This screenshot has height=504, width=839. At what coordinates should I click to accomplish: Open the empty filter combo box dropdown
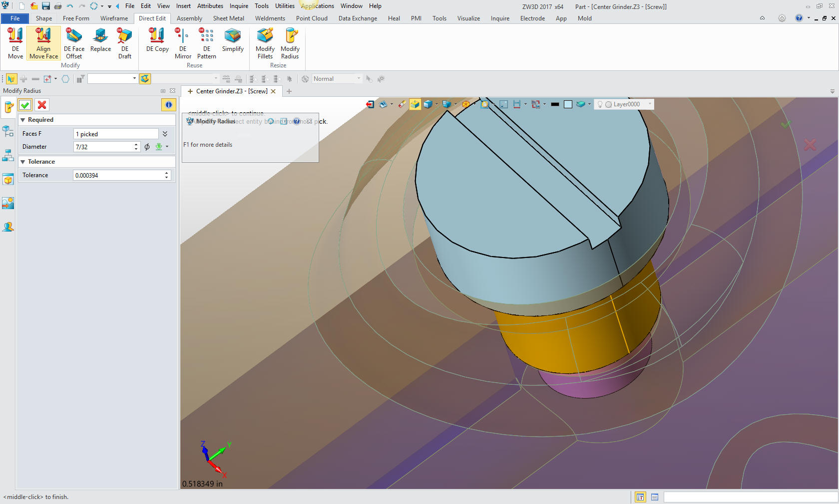[x=134, y=78]
